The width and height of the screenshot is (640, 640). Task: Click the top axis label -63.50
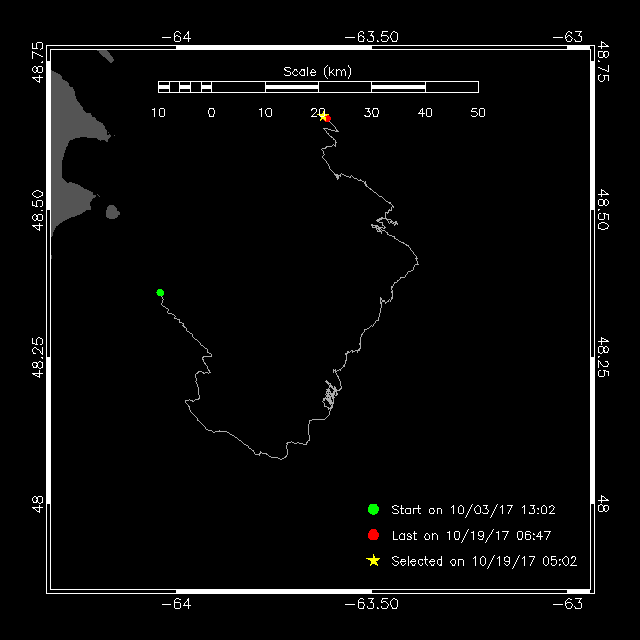coord(371,37)
